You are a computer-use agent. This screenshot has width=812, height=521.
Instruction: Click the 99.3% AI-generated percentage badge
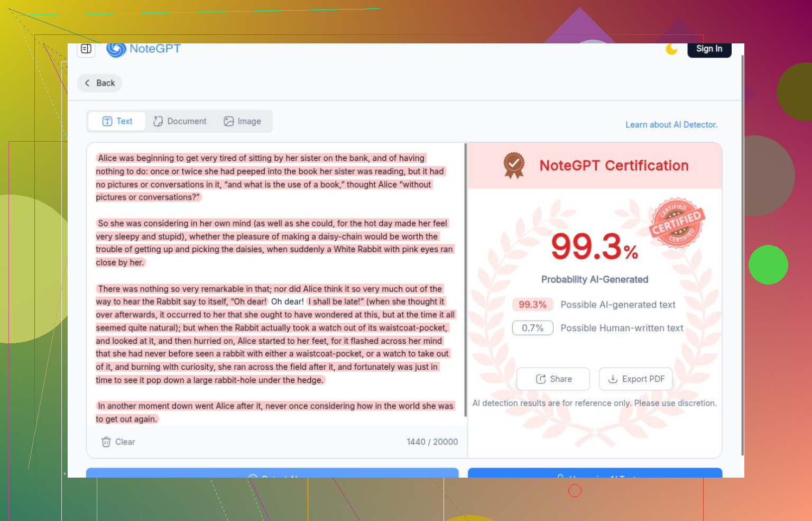coord(532,305)
